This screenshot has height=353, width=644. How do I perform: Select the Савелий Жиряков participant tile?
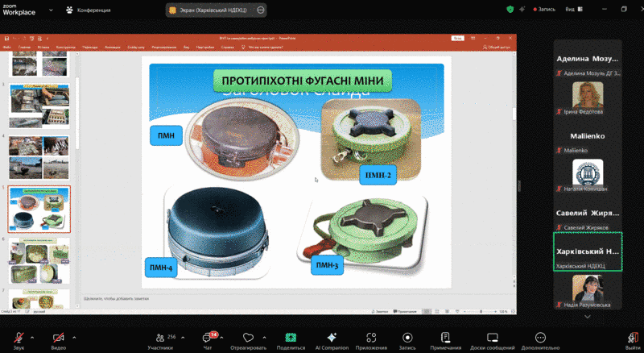coord(588,214)
